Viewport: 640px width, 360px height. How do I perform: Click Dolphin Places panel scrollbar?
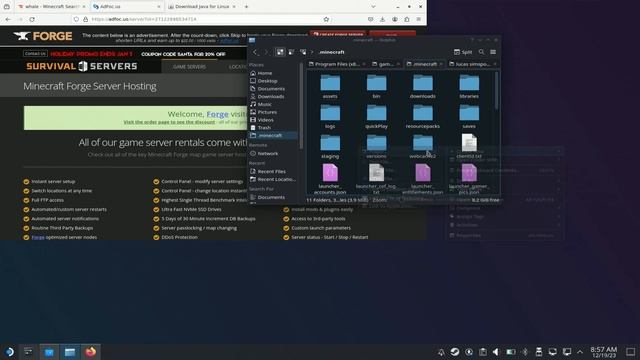coord(301,106)
